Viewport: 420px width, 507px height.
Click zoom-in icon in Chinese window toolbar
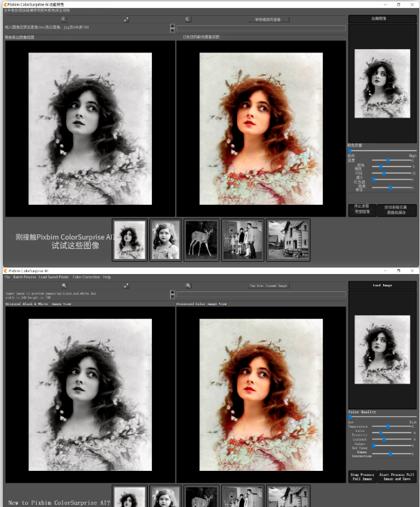point(63,19)
